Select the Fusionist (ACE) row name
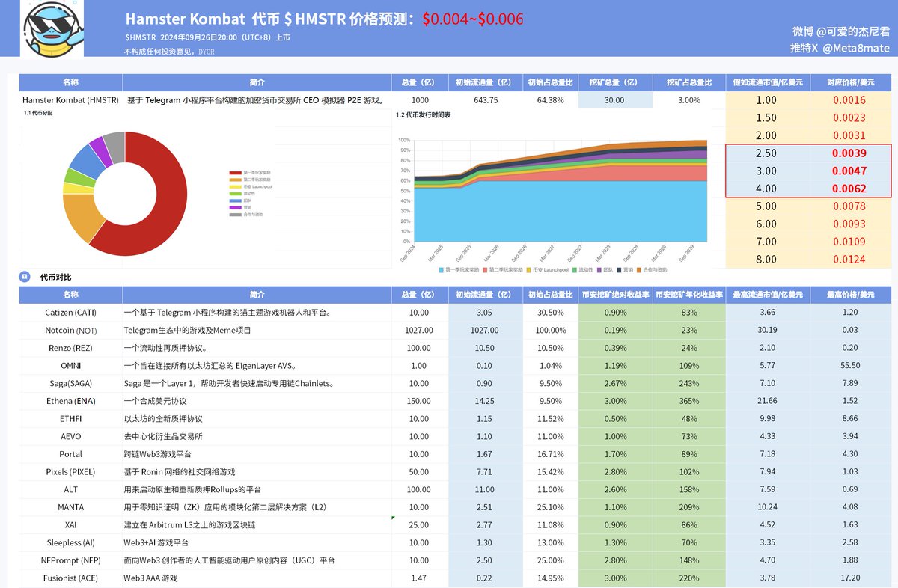Viewport: 898px width, 588px height. pos(70,578)
